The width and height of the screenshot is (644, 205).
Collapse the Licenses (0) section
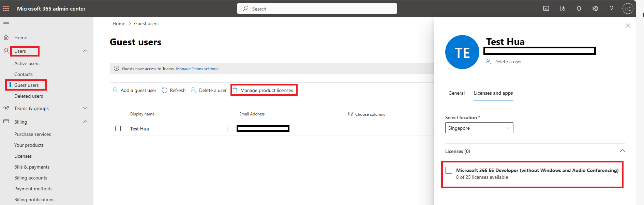pyautogui.click(x=622, y=151)
